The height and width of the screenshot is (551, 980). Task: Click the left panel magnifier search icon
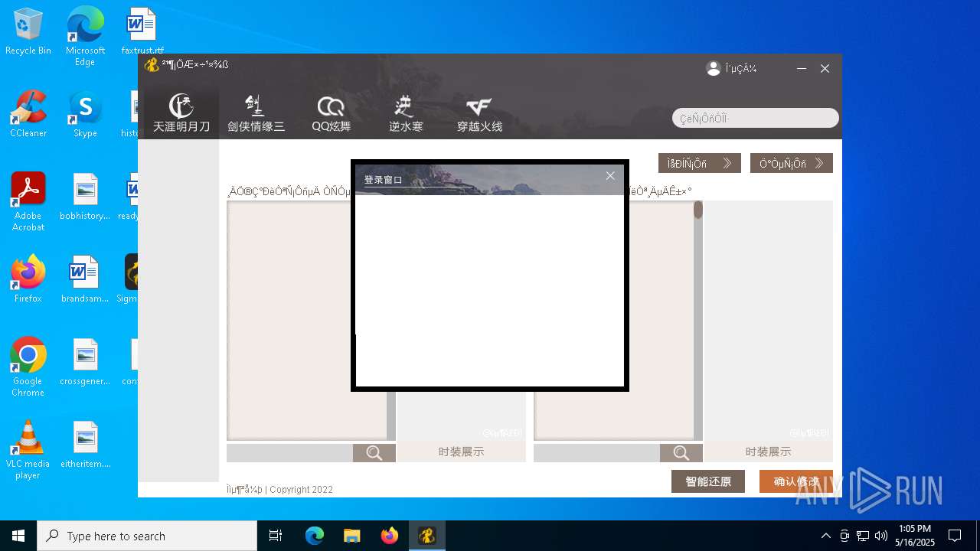[x=374, y=453]
